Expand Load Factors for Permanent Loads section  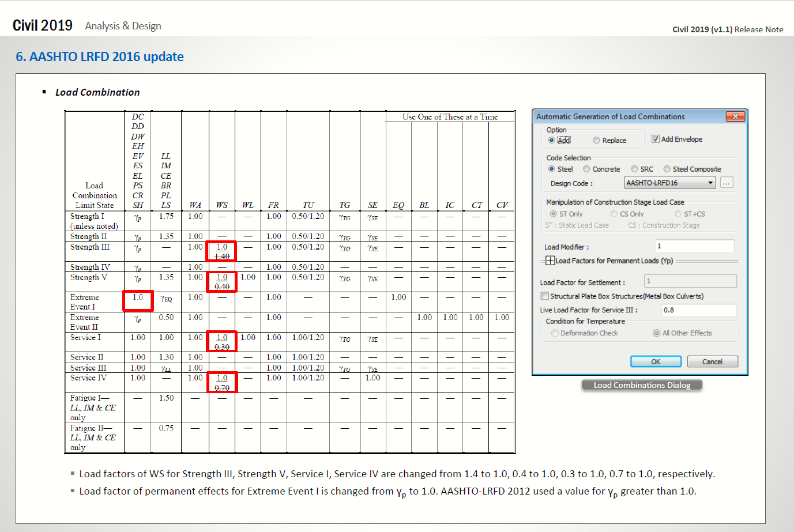click(550, 261)
